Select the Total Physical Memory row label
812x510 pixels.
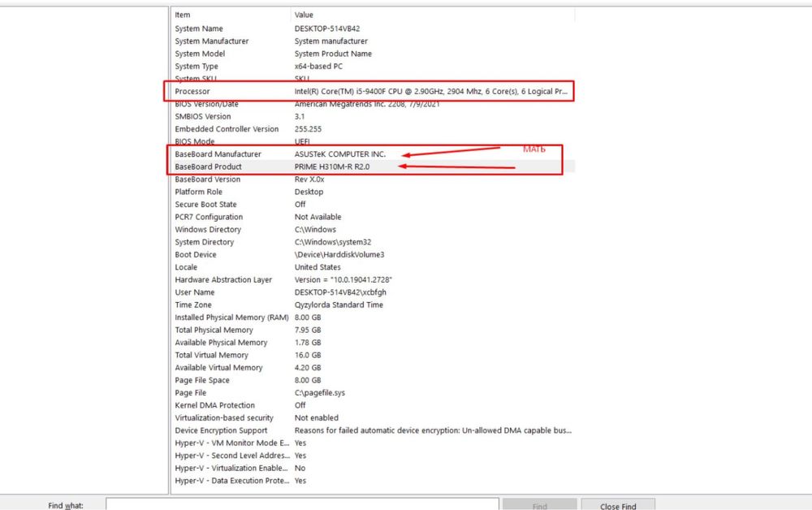tap(214, 330)
